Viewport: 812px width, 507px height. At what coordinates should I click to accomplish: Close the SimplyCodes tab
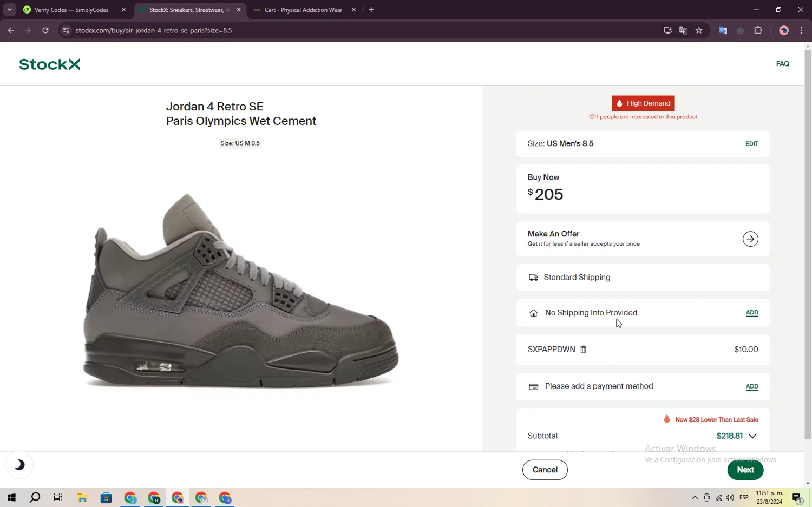(123, 10)
